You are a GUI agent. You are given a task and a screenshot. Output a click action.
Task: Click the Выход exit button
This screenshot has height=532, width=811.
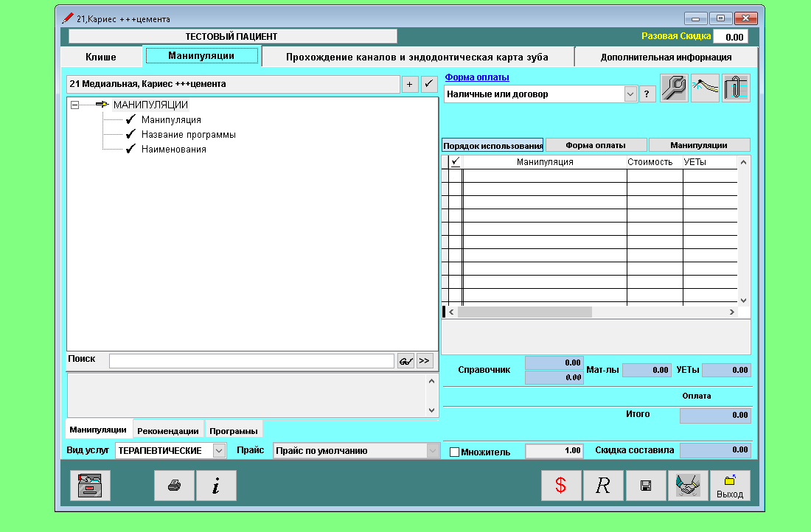coord(730,486)
